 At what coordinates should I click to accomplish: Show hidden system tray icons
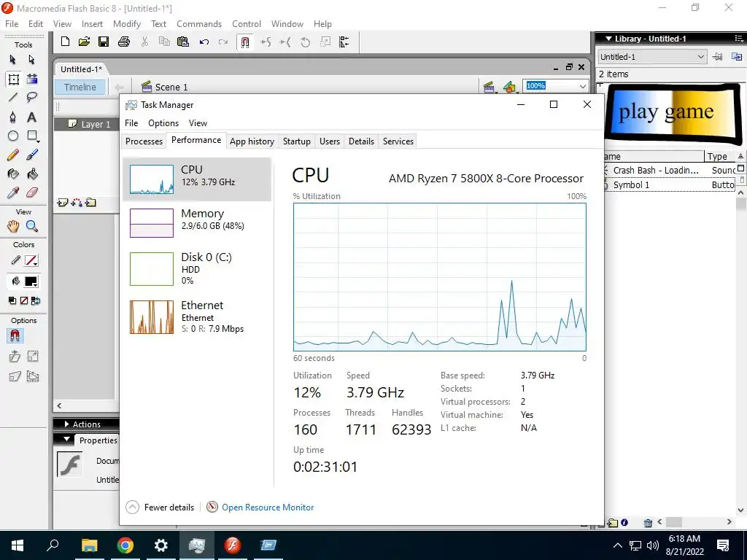pyautogui.click(x=617, y=545)
